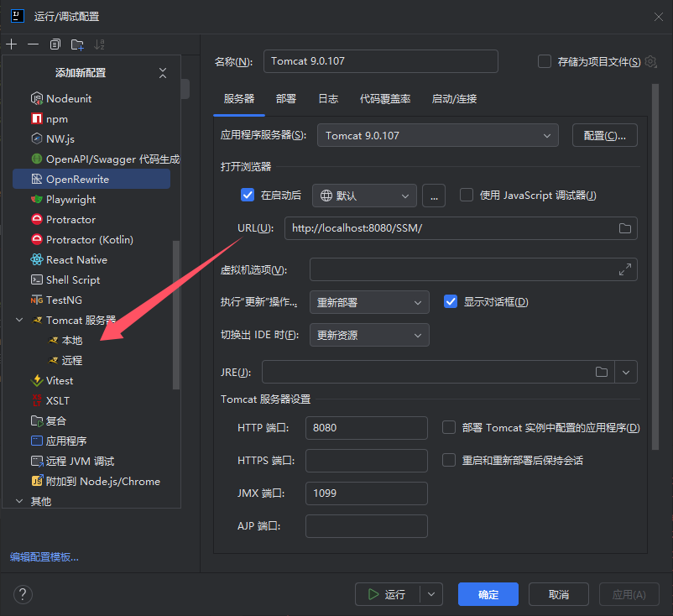Viewport: 673px width, 616px height.
Task: Select the Protractor configuration type
Action: 91,219
